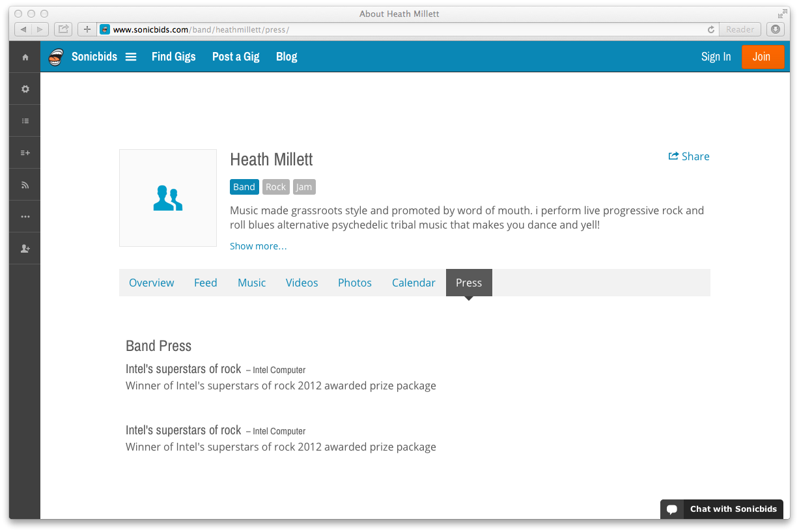The height and width of the screenshot is (532, 799).
Task: Open the Music tab
Action: (x=252, y=283)
